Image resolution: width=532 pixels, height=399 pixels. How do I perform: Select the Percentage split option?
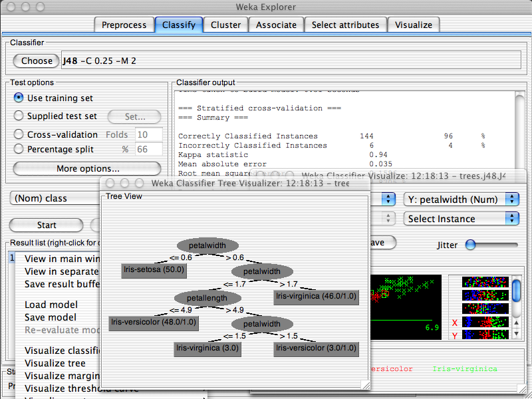[x=19, y=150]
